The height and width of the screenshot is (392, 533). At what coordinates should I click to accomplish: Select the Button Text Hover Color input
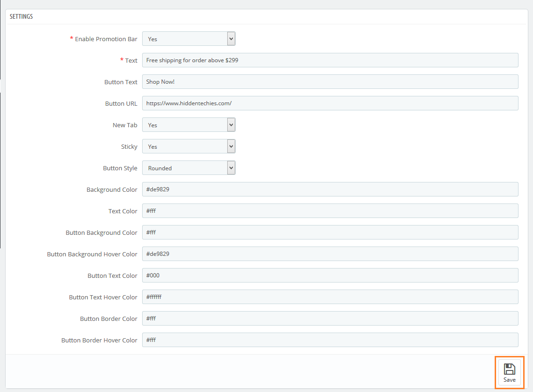tap(331, 297)
